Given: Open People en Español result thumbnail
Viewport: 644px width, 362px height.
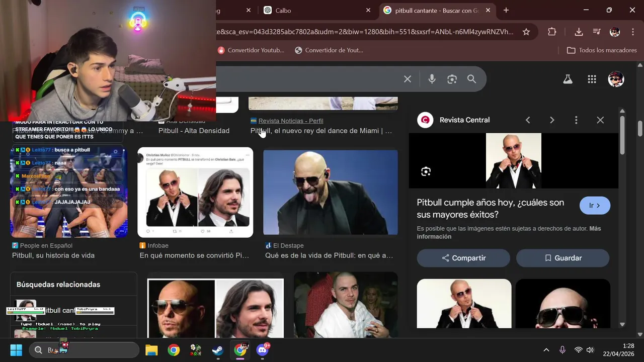Looking at the screenshot, I should point(69,192).
